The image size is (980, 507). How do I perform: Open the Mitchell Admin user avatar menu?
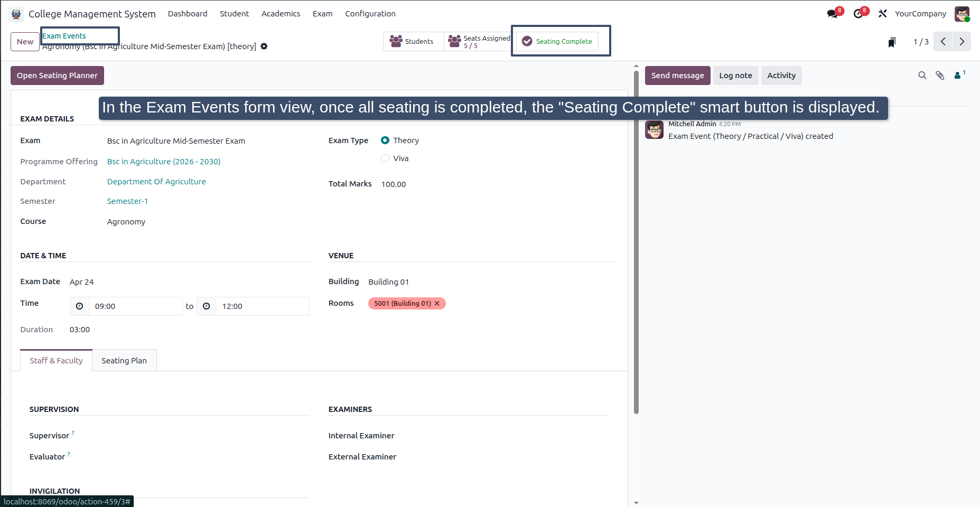(962, 14)
